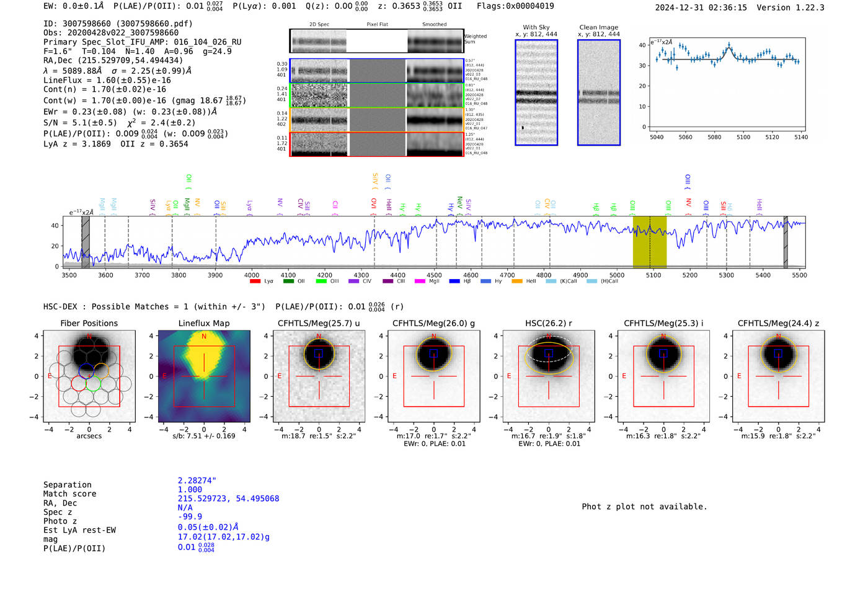
Task: Click the With Sky 2D image
Action: coord(536,92)
